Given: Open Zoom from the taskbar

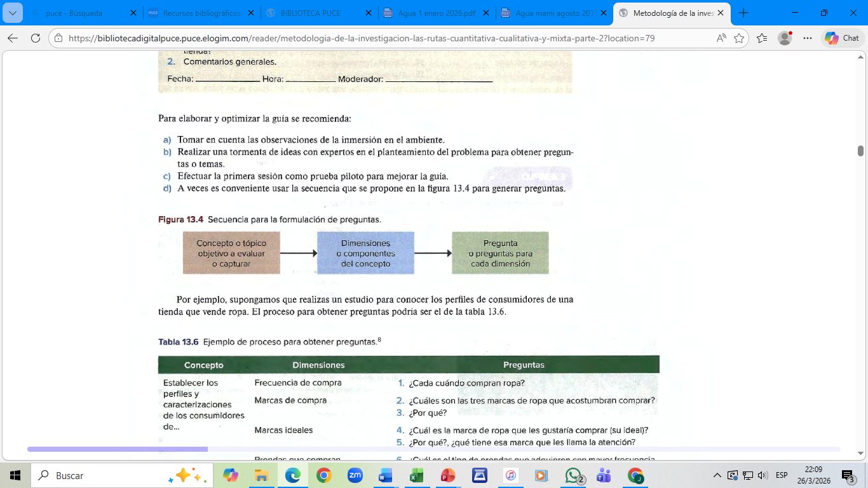Looking at the screenshot, I should [355, 475].
